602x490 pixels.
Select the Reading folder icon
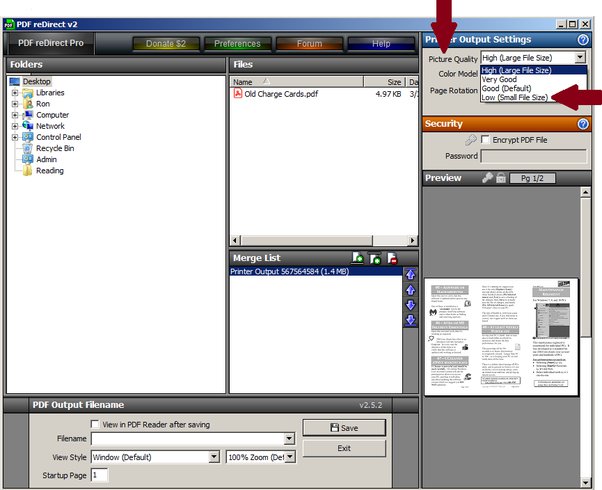click(x=28, y=171)
